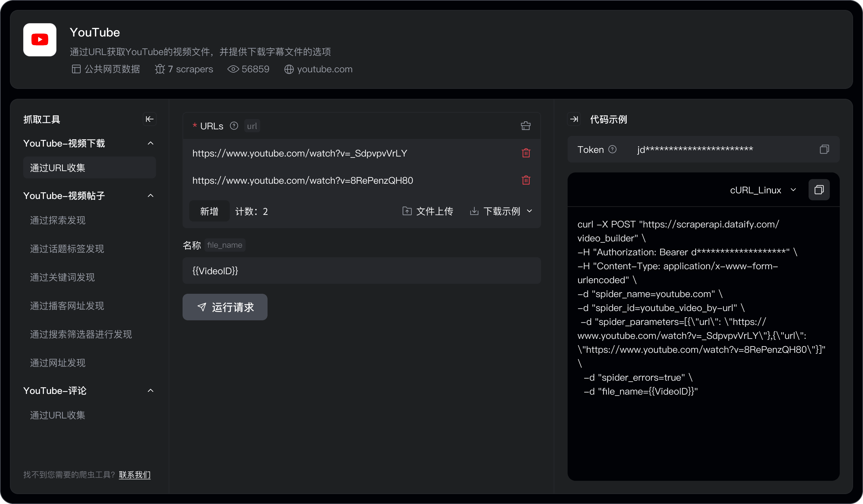Image resolution: width=863 pixels, height=504 pixels.
Task: Click the YouTube logo
Action: click(x=39, y=40)
